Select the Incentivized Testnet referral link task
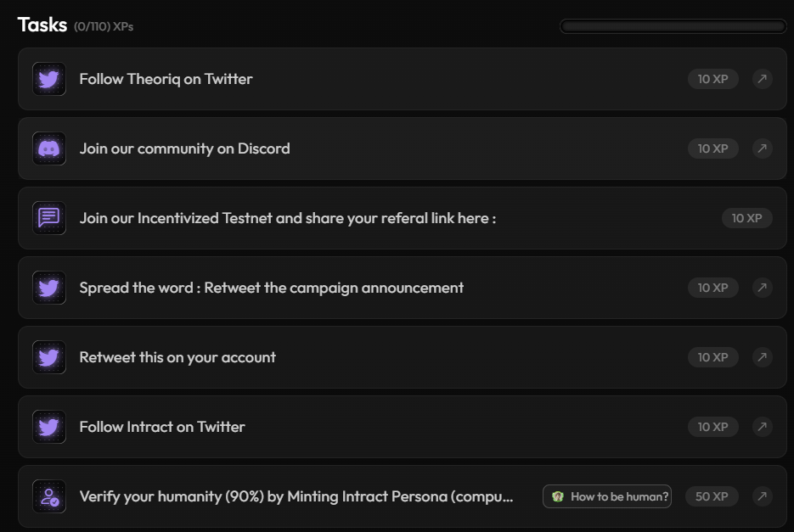The image size is (794, 532). (288, 218)
